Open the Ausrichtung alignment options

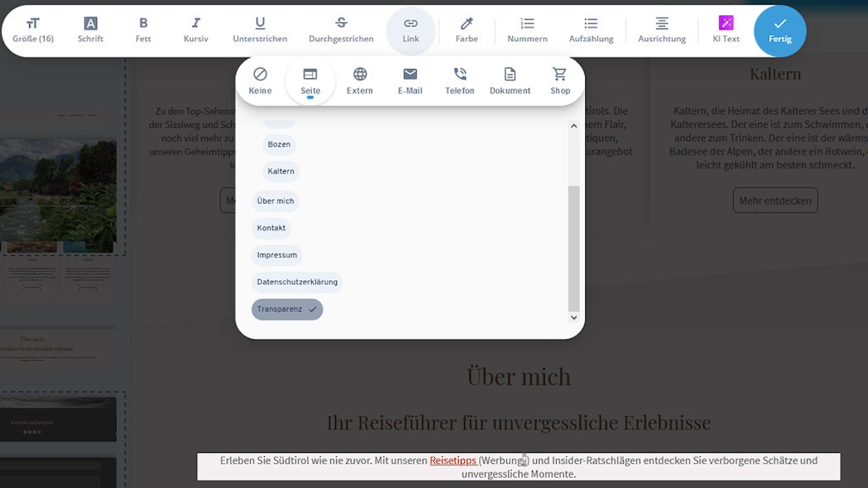[x=662, y=29]
